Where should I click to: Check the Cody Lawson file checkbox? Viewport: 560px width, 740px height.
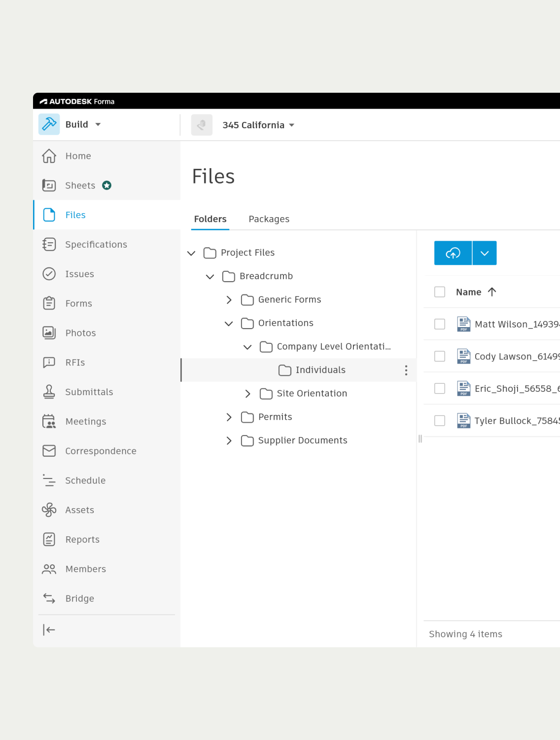[x=440, y=356]
